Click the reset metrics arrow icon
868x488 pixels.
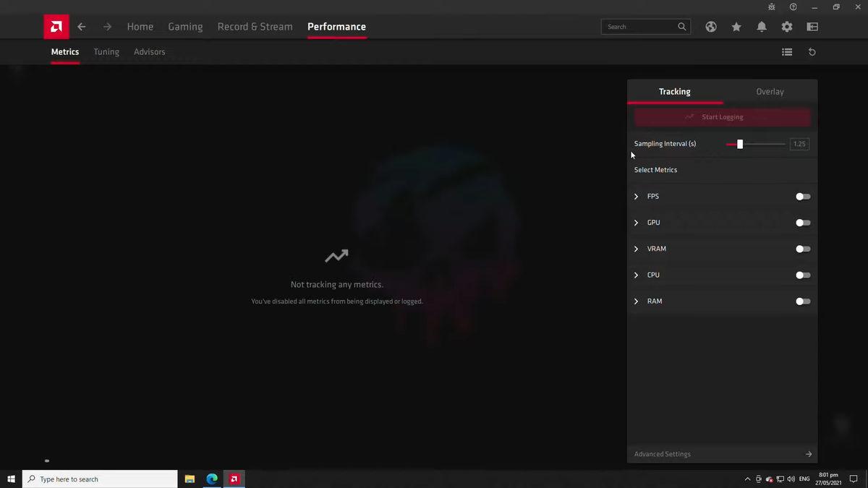pyautogui.click(x=812, y=52)
